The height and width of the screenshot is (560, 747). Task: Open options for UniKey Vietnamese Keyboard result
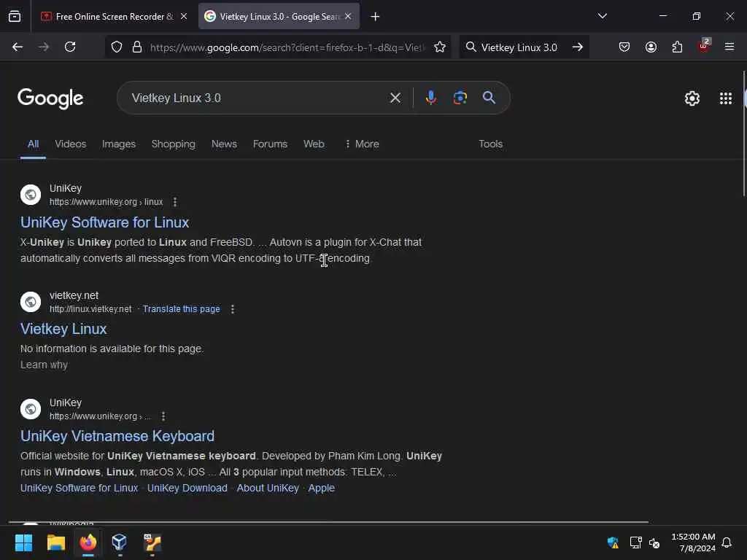[x=163, y=416]
